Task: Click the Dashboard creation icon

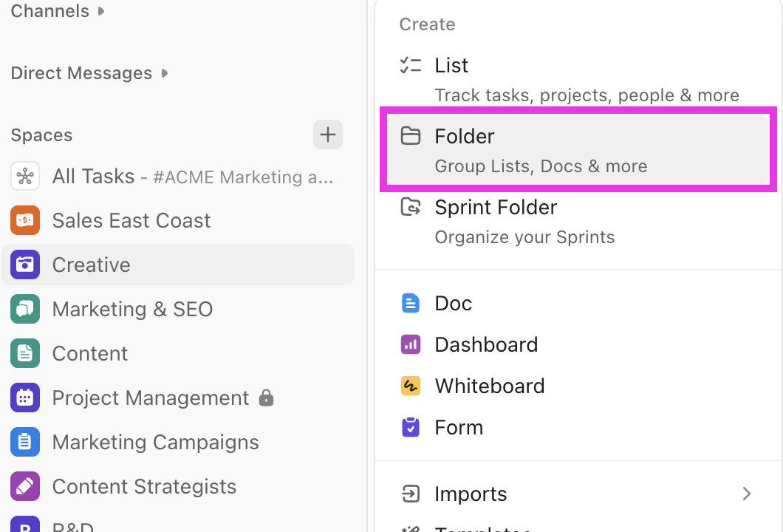Action: 411,344
